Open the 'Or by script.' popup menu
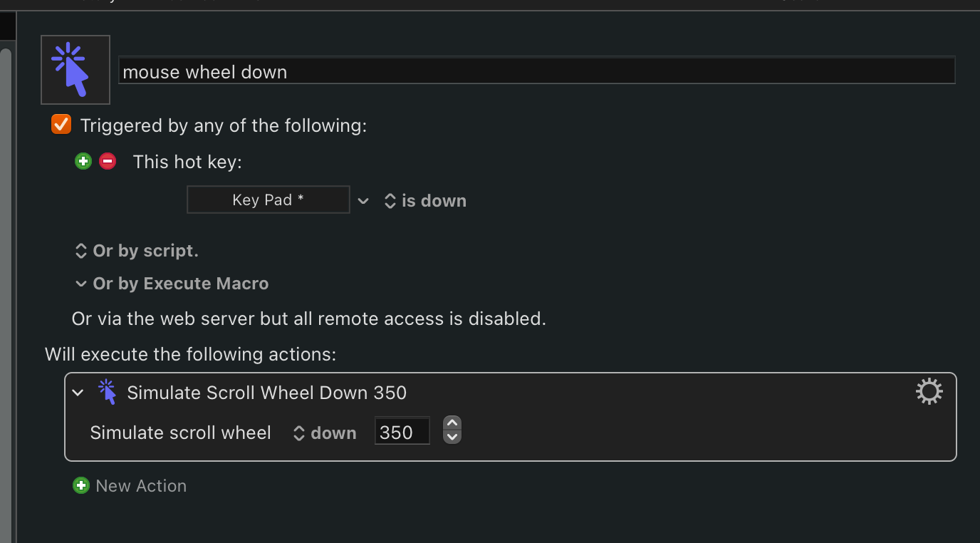The height and width of the screenshot is (543, 980). pyautogui.click(x=137, y=251)
